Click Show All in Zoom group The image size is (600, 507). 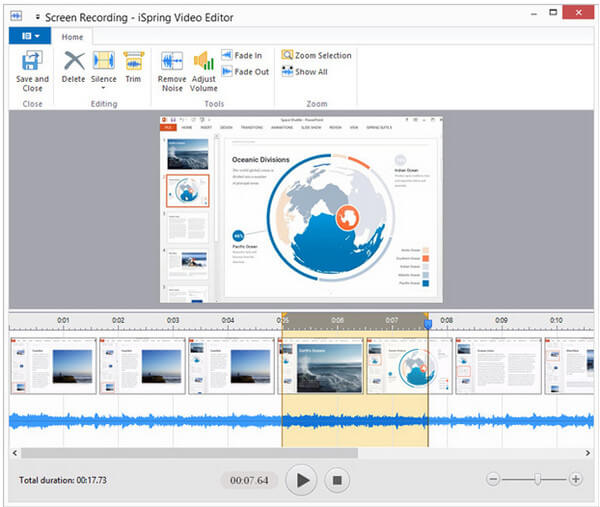305,72
